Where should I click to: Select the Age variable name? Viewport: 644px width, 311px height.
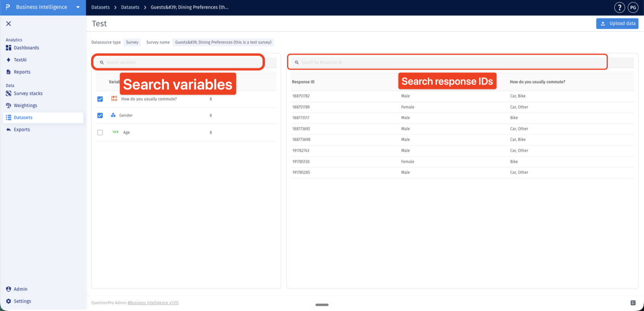coord(126,132)
